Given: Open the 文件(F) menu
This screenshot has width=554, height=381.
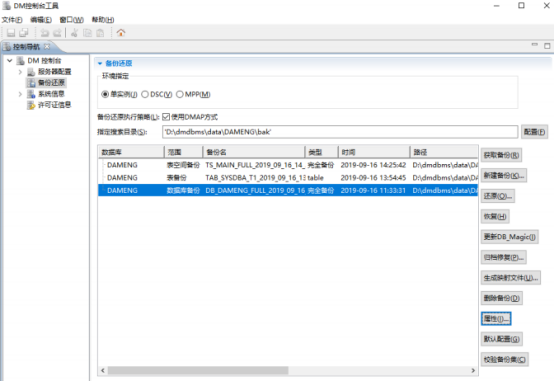Looking at the screenshot, I should pyautogui.click(x=12, y=20).
